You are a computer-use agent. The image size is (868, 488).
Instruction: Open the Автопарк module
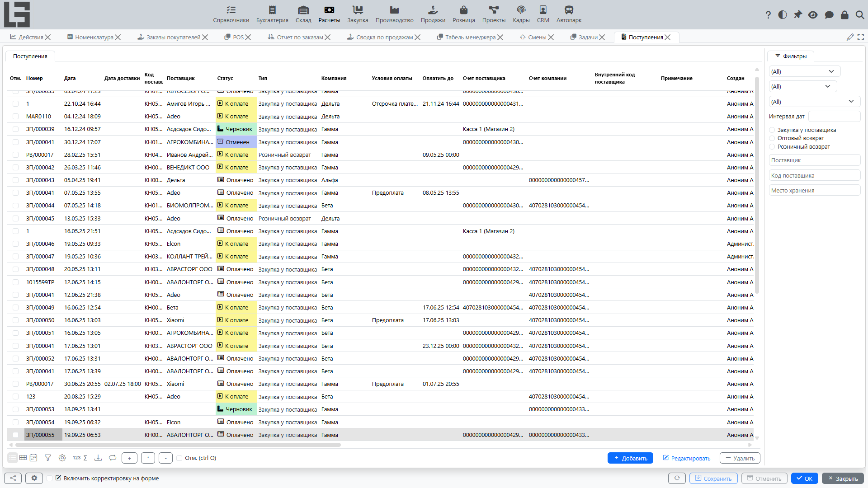click(x=569, y=14)
